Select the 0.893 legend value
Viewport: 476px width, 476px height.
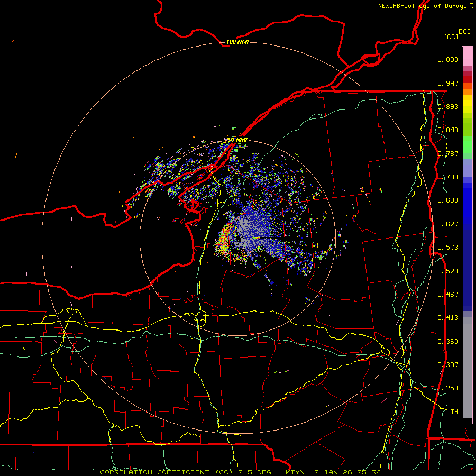tap(448, 106)
